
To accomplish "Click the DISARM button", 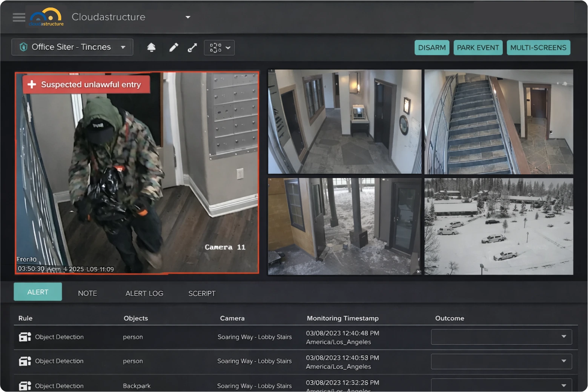I will tap(432, 48).
